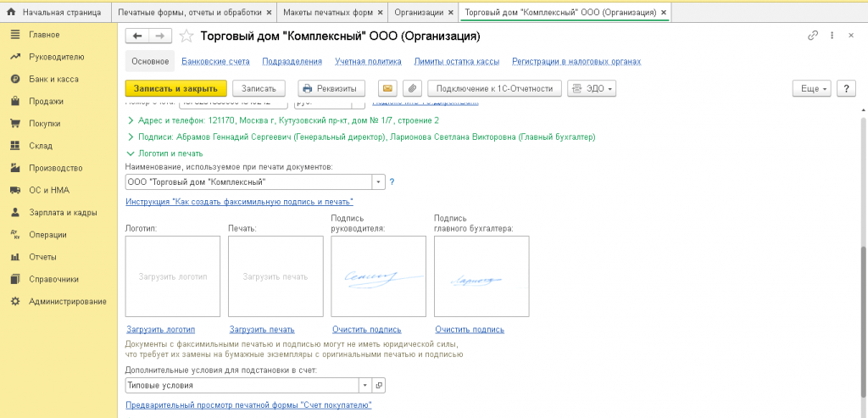Click the director signature image
Image resolution: width=868 pixels, height=418 pixels.
coord(379,276)
